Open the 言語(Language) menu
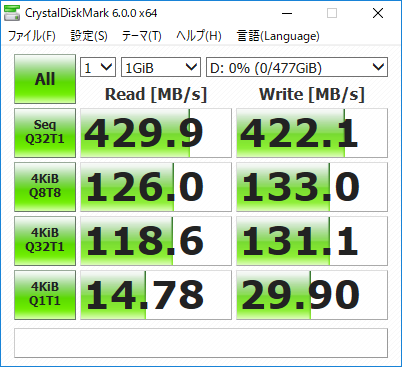The width and height of the screenshot is (402, 367). point(278,36)
